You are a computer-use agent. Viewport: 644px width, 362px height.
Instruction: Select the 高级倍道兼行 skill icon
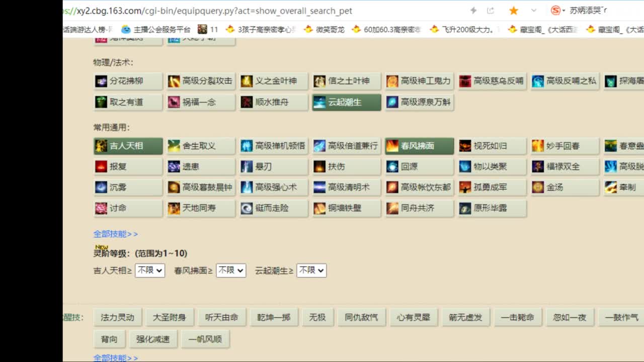point(319,146)
